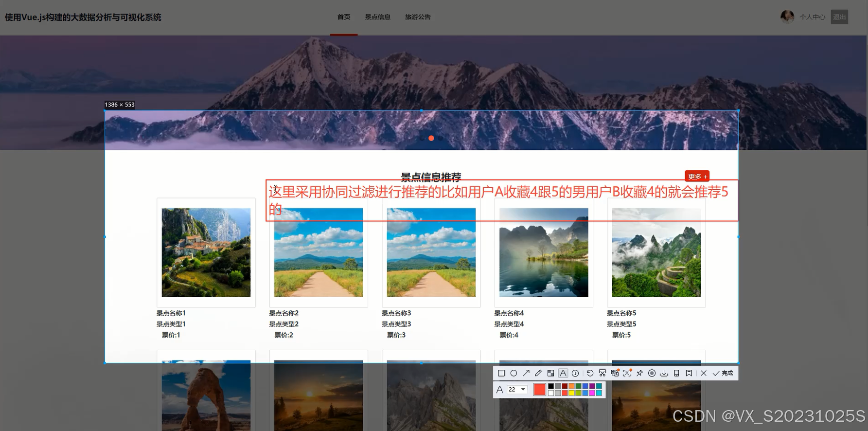This screenshot has height=431, width=868.
Task: Pick the orange color swatch
Action: (571, 386)
